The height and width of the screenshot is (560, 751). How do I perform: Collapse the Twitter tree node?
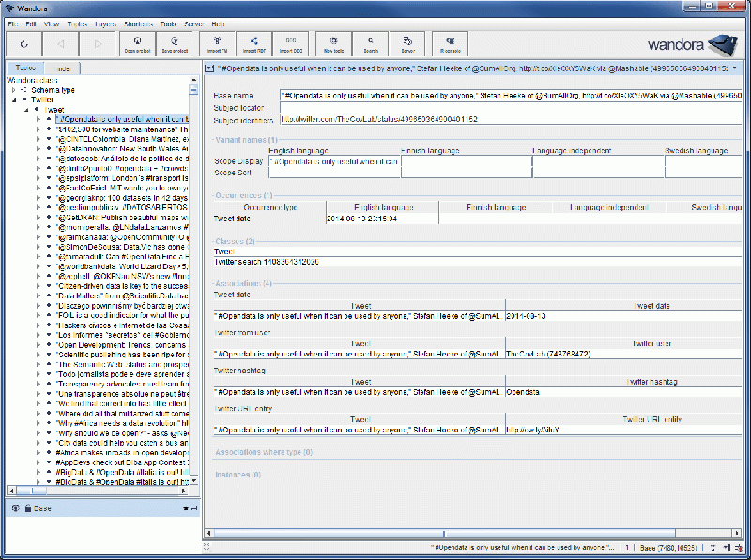pos(14,99)
